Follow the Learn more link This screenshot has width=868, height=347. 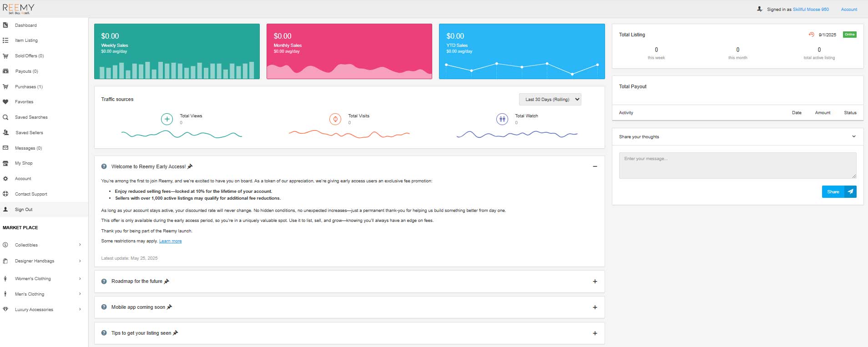170,241
